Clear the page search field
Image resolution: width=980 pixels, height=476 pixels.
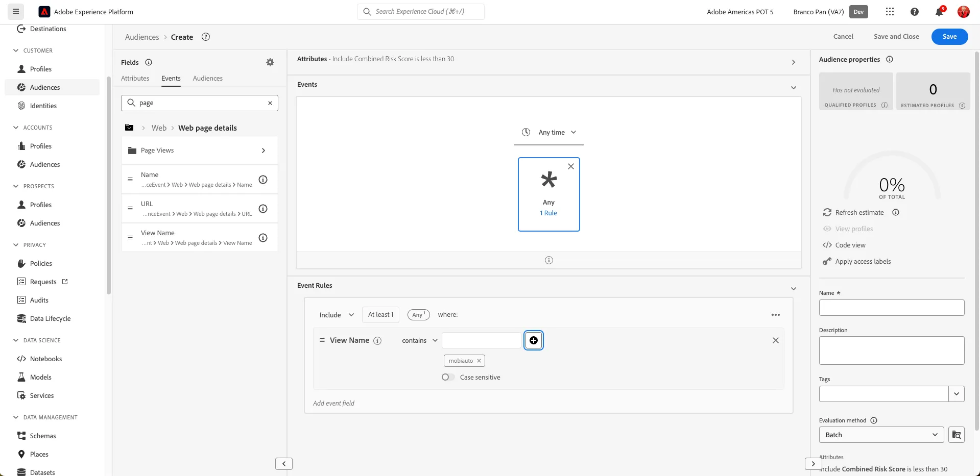pyautogui.click(x=270, y=103)
